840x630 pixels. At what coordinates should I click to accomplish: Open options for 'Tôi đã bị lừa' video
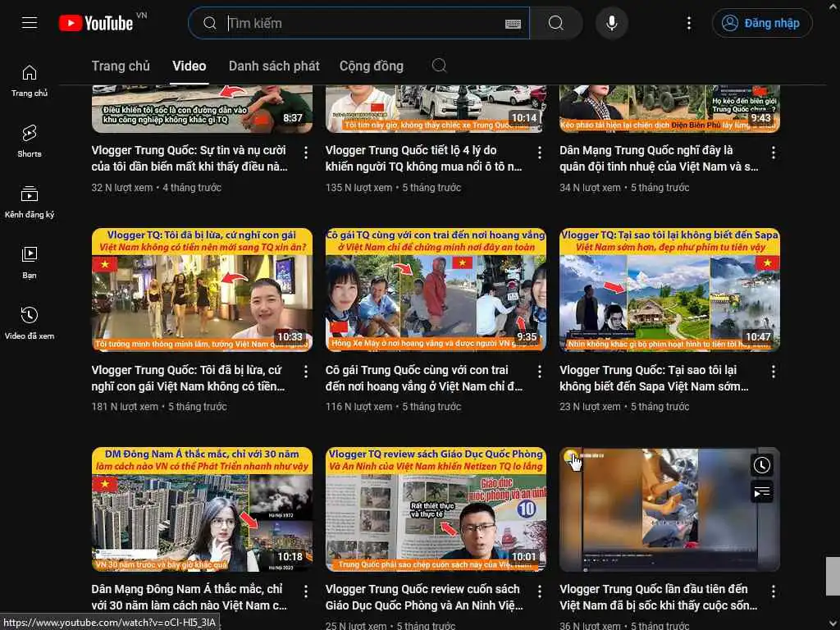click(306, 372)
